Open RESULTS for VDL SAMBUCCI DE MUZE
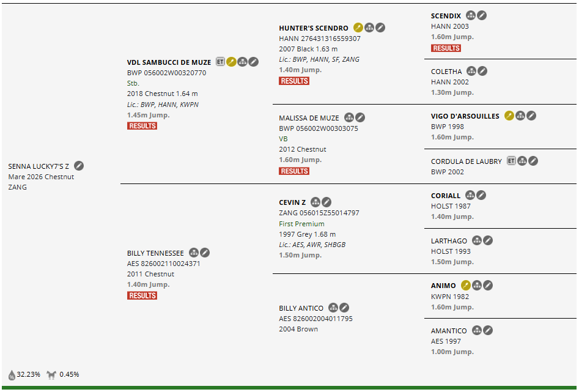The image size is (579, 392). 142,126
